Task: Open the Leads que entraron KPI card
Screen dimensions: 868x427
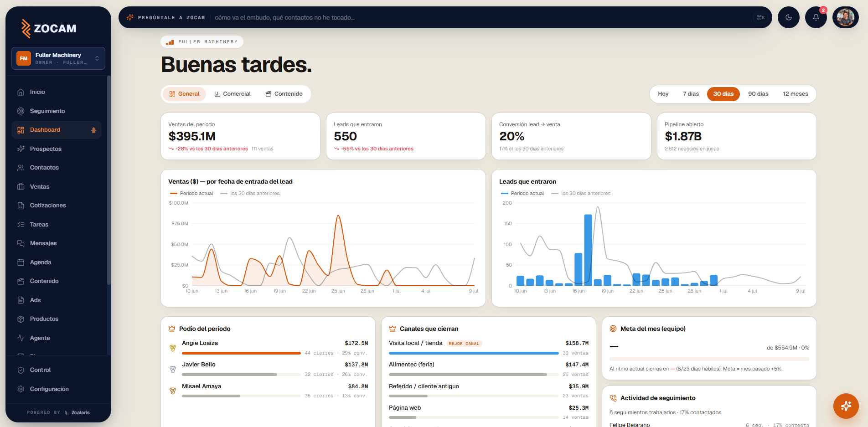Action: (406, 136)
